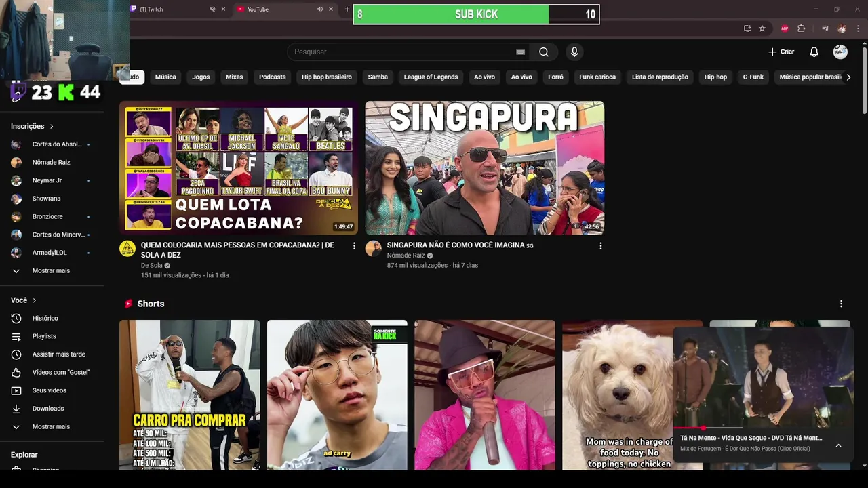The image size is (868, 488).
Task: Expand the Inscrições section chevron
Action: (x=52, y=127)
